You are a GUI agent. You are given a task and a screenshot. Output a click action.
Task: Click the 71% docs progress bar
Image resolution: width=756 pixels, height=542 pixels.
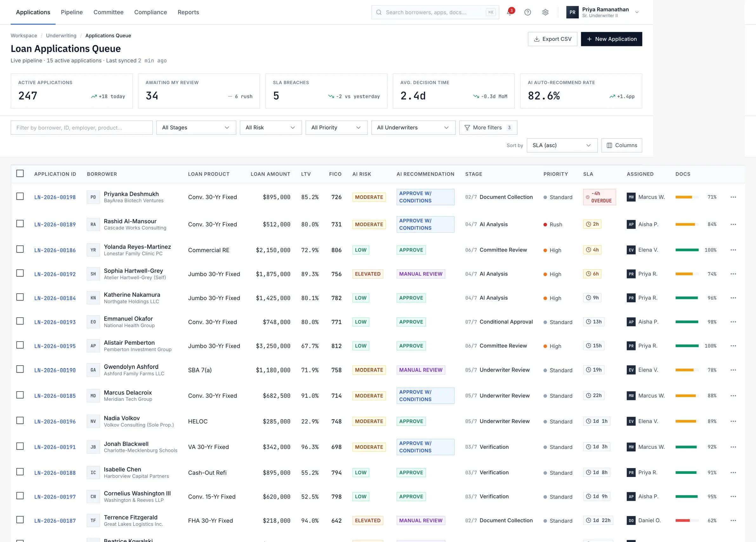tap(687, 197)
